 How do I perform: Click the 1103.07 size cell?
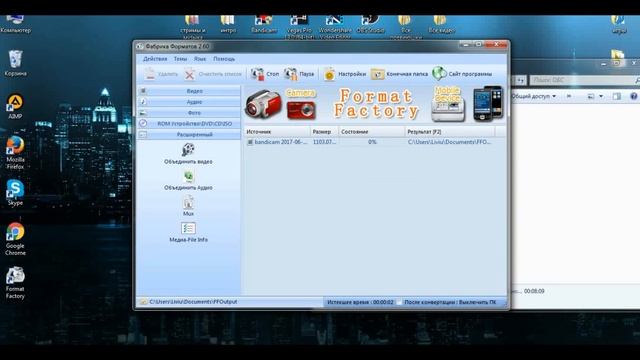coord(324,142)
